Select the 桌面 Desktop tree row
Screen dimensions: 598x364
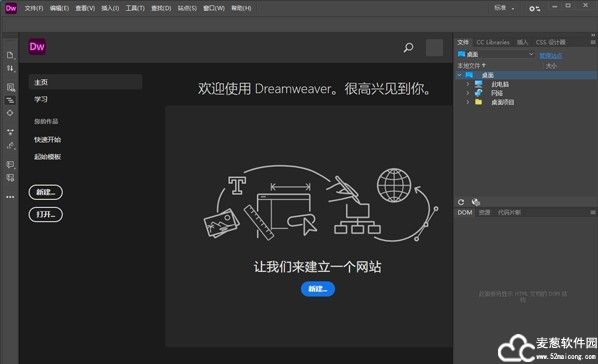point(526,75)
